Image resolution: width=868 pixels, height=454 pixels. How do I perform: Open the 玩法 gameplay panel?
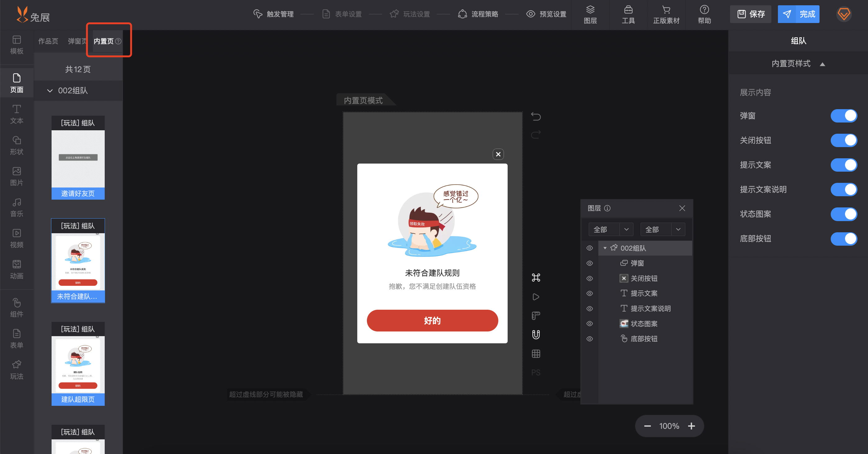[16, 370]
